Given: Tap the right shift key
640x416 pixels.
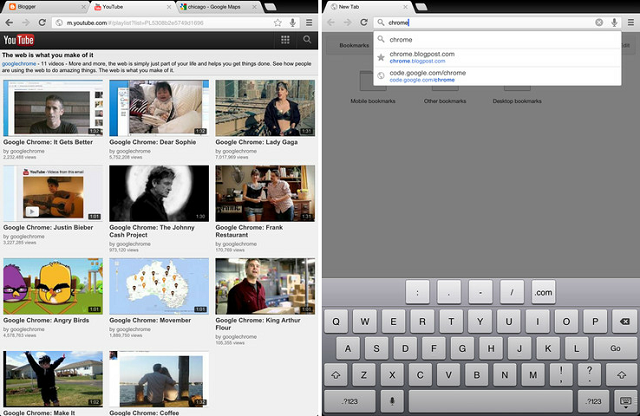Looking at the screenshot, I should point(621,375).
